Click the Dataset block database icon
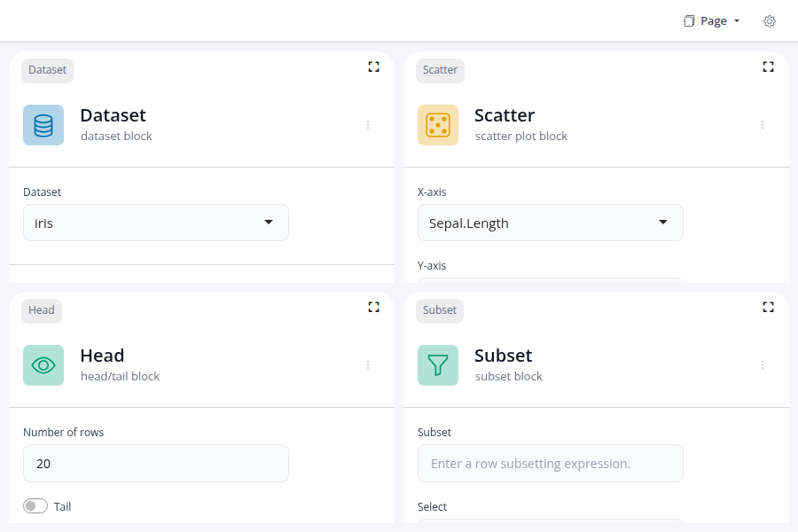 pyautogui.click(x=43, y=125)
